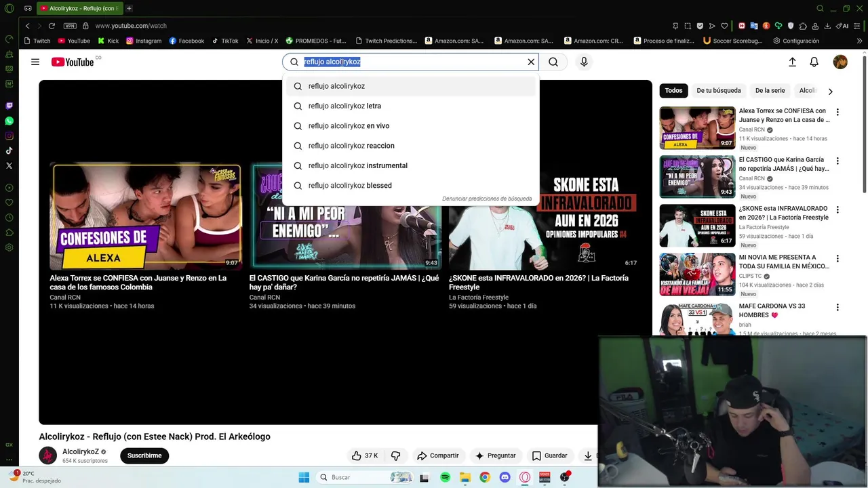The width and height of the screenshot is (868, 488).
Task: Go back with the browser back arrow
Action: tap(27, 26)
